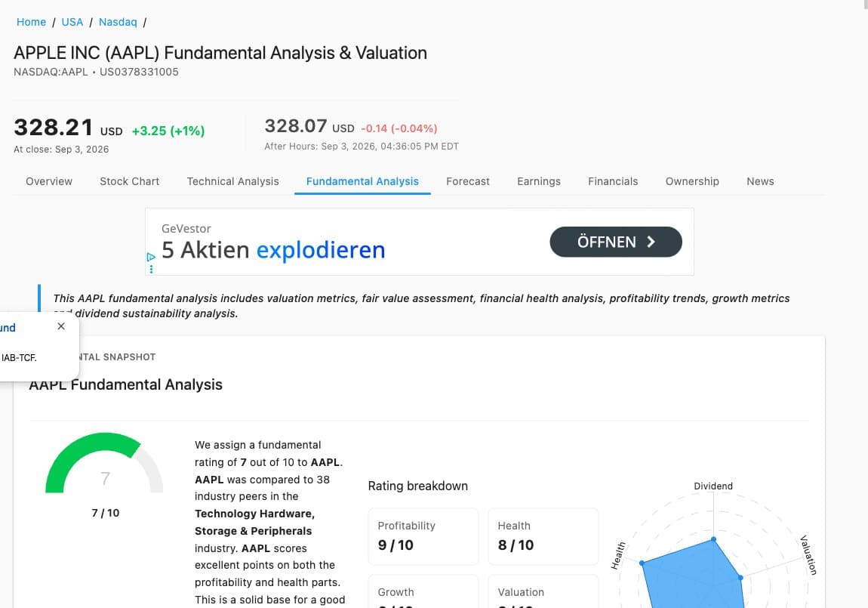
Task: Select the Profitability 9 / 10 card
Action: tap(423, 536)
